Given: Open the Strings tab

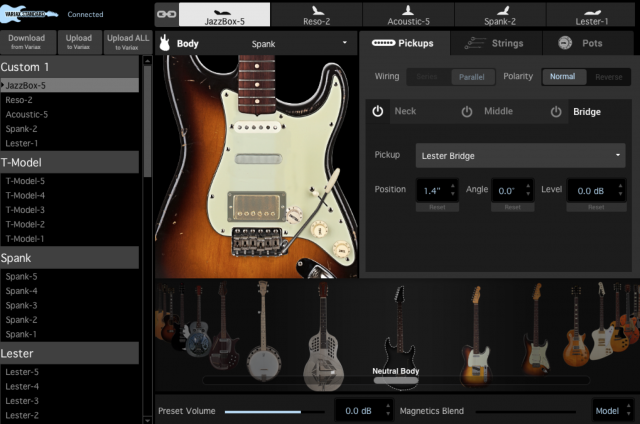Looking at the screenshot, I should pos(496,43).
